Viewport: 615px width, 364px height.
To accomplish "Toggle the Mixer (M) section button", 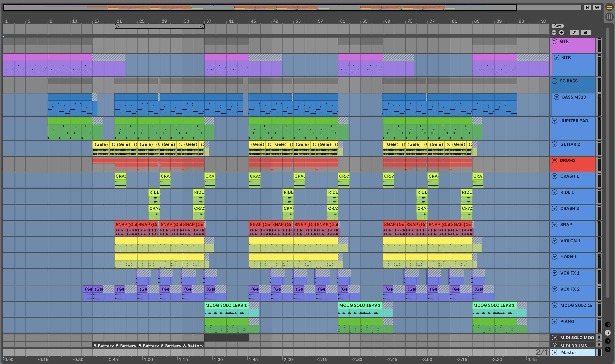I will [608, 341].
